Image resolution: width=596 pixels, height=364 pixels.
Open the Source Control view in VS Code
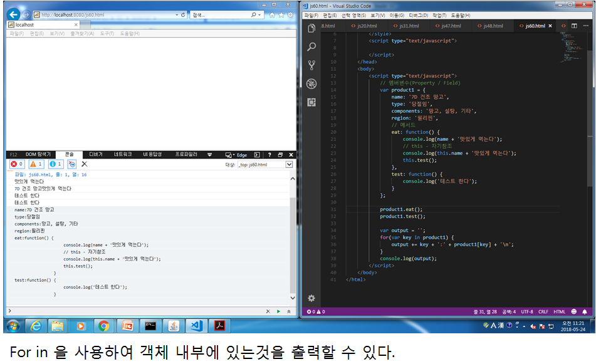pyautogui.click(x=311, y=65)
